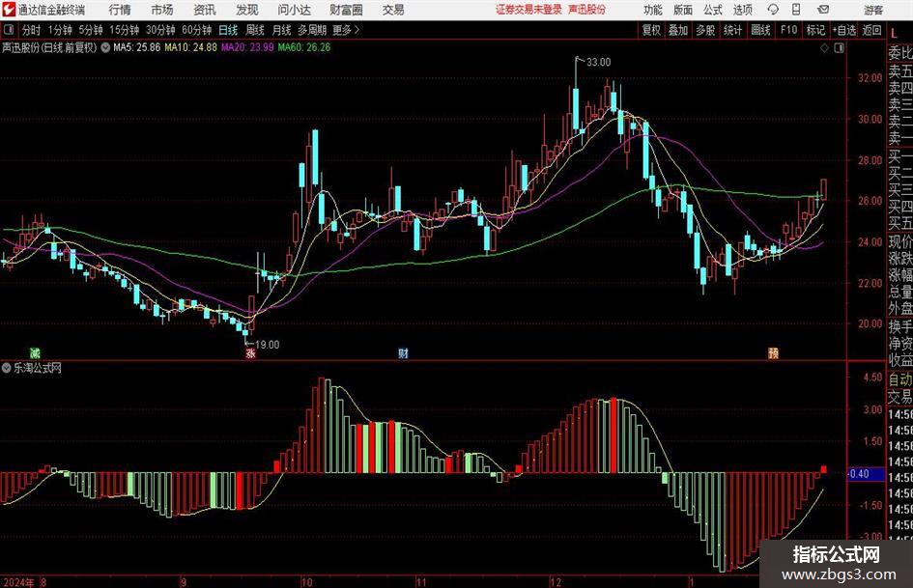Click the MA20: 23.99 value
The image size is (913, 588).
tap(247, 47)
